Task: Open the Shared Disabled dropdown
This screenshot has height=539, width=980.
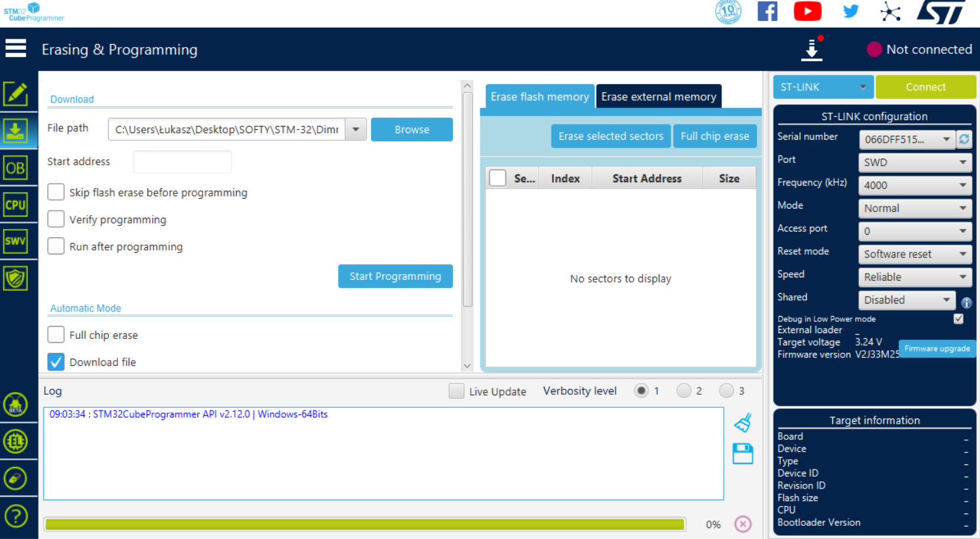Action: (x=907, y=300)
